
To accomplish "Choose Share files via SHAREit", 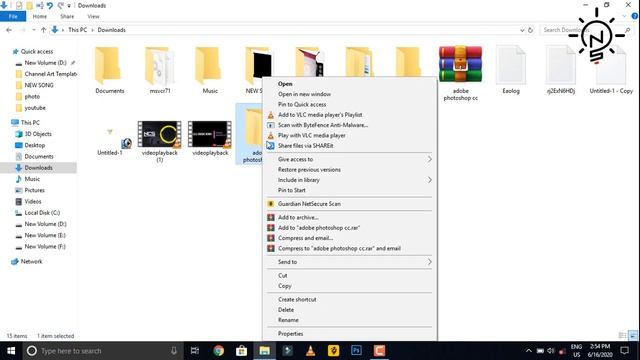I will (305, 146).
